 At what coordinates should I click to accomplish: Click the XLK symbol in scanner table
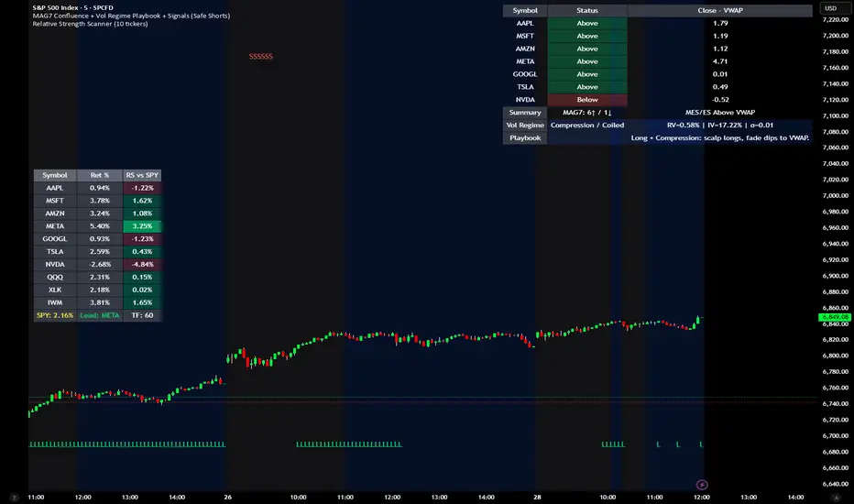[55, 290]
